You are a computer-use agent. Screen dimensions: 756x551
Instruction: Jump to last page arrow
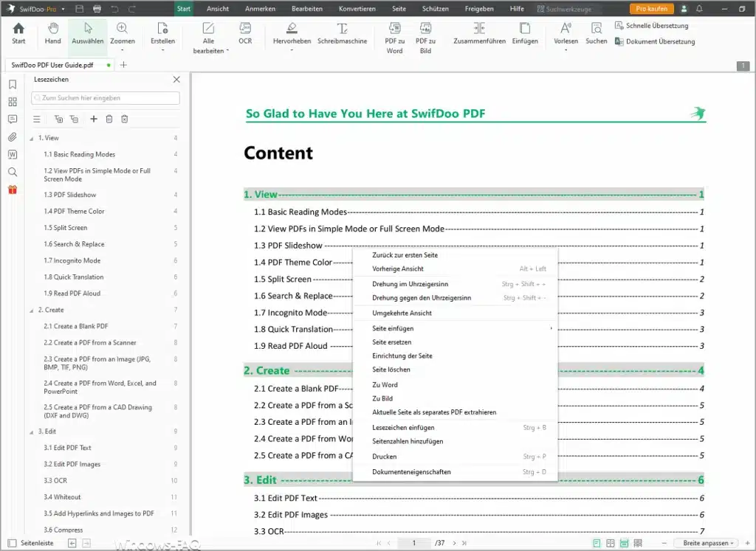tap(464, 543)
